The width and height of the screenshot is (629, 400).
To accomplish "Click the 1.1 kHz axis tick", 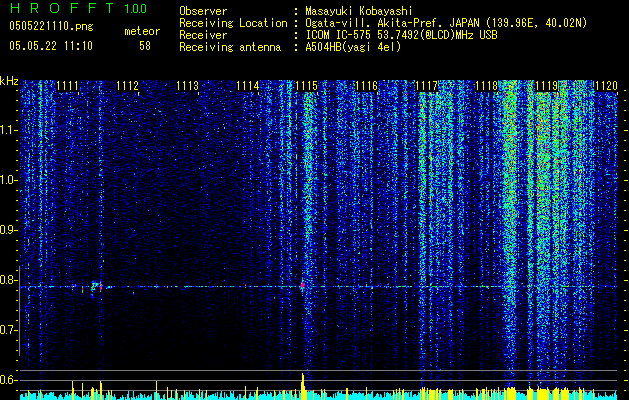I will pos(9,130).
